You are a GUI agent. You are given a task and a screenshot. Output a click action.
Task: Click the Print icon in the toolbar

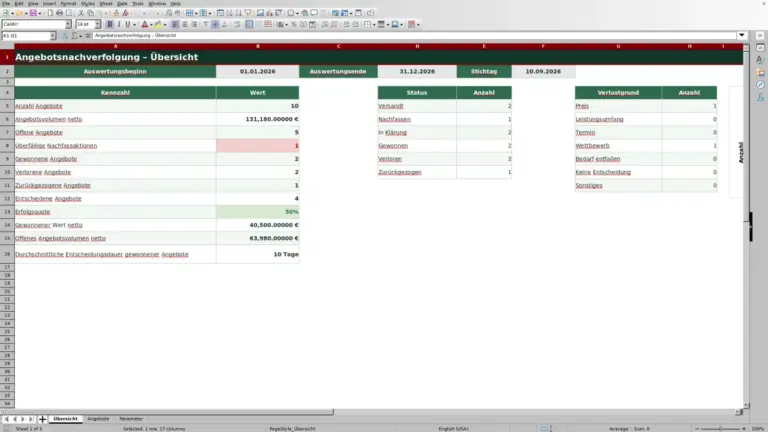[59, 13]
